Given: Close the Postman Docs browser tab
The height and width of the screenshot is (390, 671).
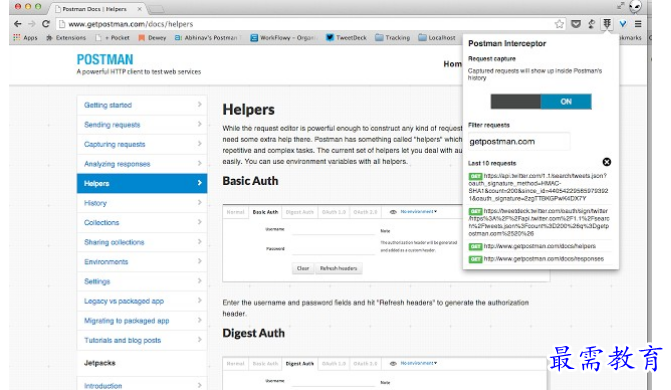Looking at the screenshot, I should click(140, 9).
